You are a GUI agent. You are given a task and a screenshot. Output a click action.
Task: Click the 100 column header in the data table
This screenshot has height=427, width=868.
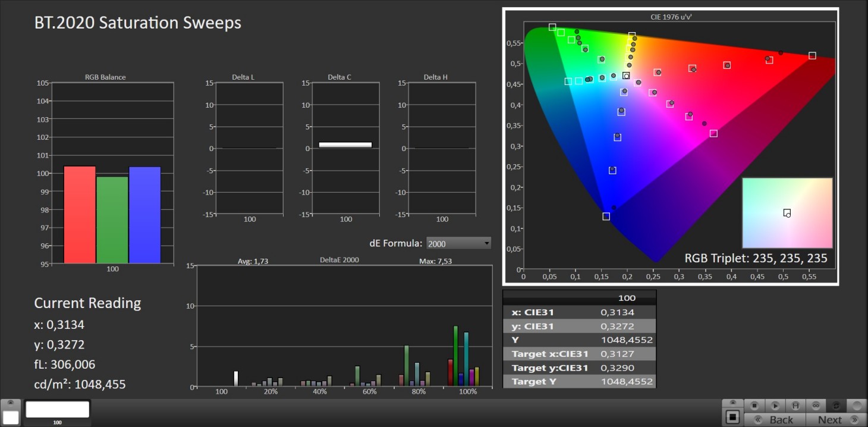(x=627, y=298)
